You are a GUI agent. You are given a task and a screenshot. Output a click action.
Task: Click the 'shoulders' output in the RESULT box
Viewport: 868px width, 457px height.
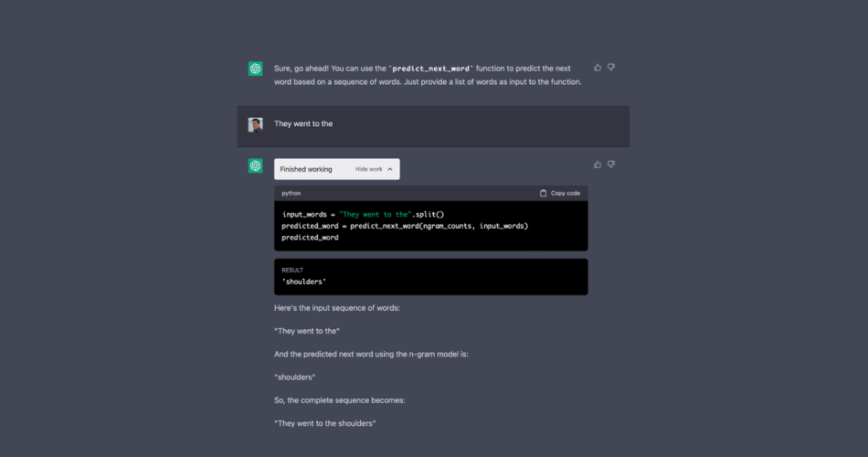pyautogui.click(x=304, y=282)
